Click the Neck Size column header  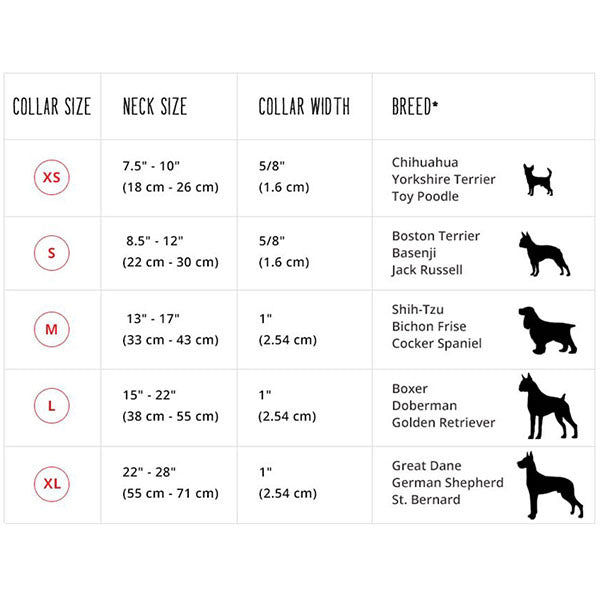pyautogui.click(x=154, y=106)
